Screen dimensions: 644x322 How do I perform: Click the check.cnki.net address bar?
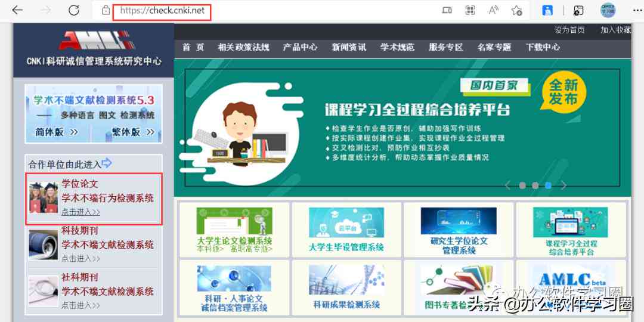[x=162, y=11]
